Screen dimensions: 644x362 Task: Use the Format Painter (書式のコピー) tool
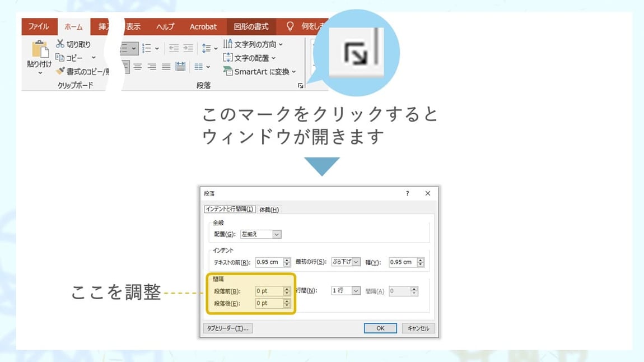click(60, 70)
